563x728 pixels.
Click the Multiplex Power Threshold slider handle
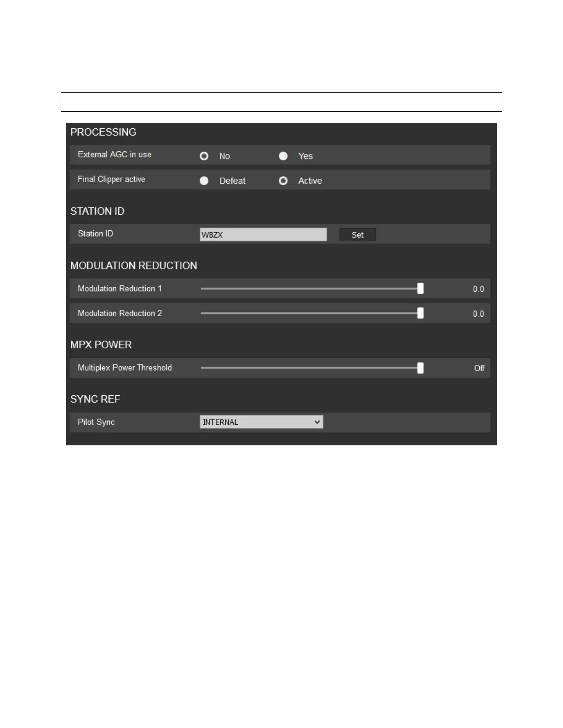pyautogui.click(x=420, y=368)
